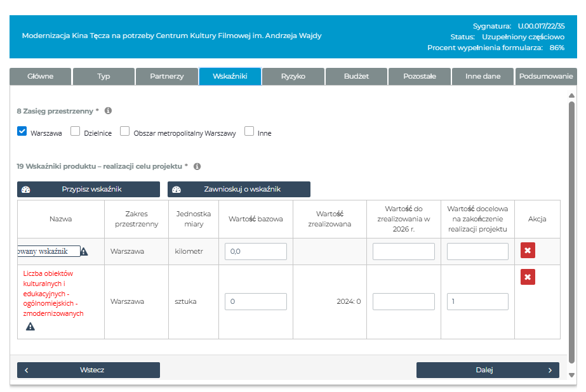Open the Ryzyko tab
586x392 pixels.
click(x=293, y=76)
